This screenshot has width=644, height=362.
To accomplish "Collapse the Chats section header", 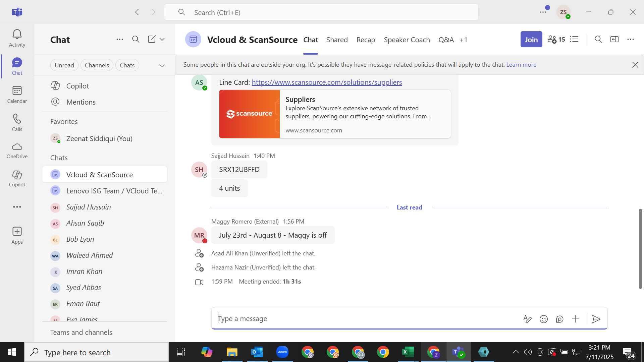I will (59, 158).
